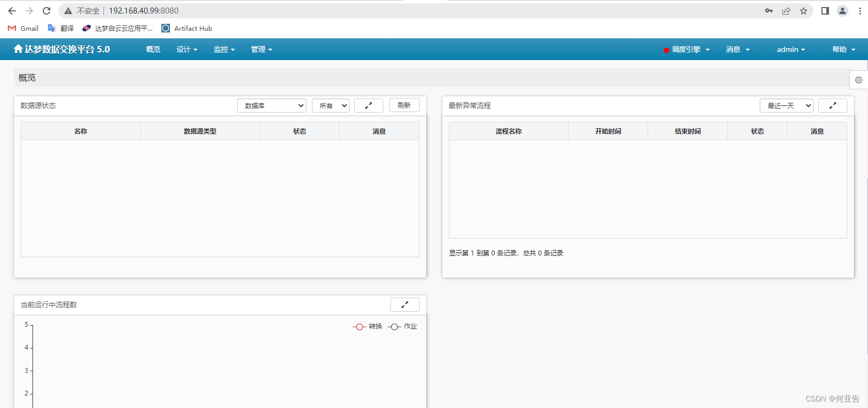
Task: Click 状态 header in 最新异常流程 table
Action: click(757, 131)
